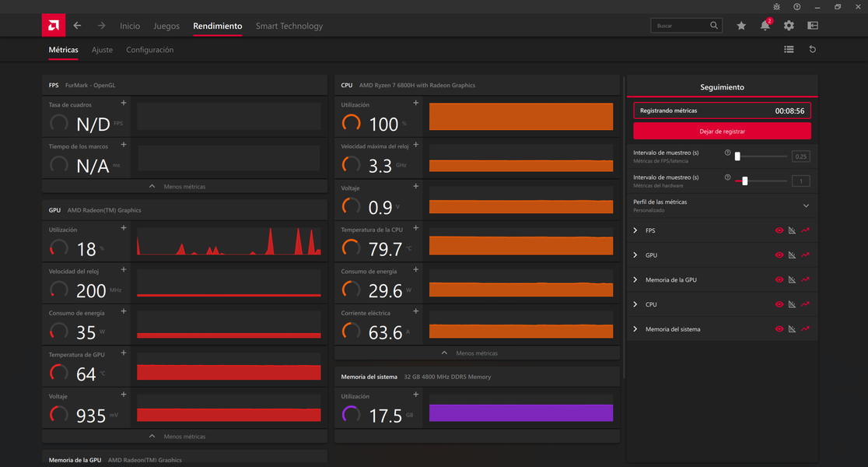
Task: Expand the Memoria de la GPU tracking section
Action: pos(635,280)
